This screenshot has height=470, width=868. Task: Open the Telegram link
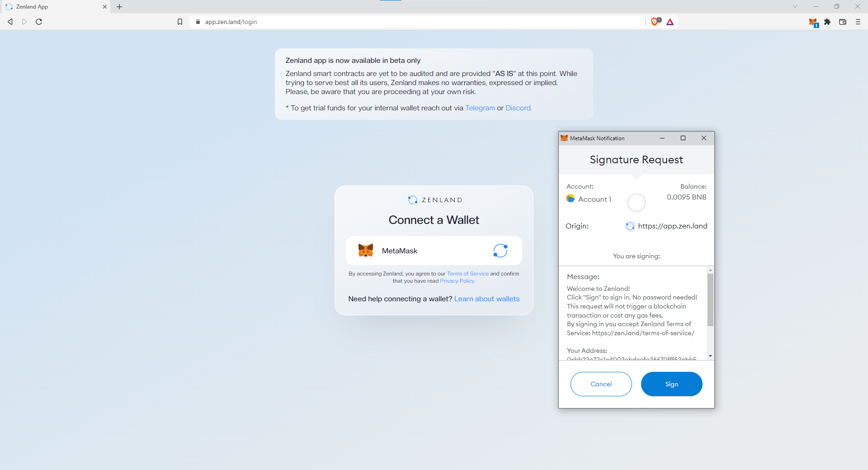480,108
